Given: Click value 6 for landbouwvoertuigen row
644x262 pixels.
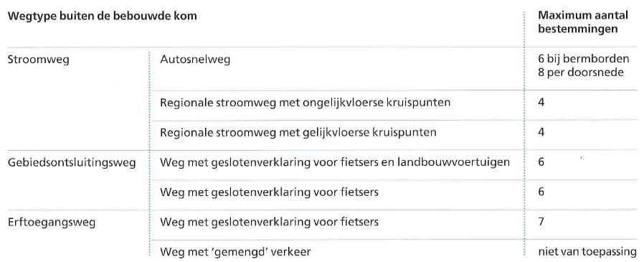Looking at the screenshot, I should tap(541, 162).
